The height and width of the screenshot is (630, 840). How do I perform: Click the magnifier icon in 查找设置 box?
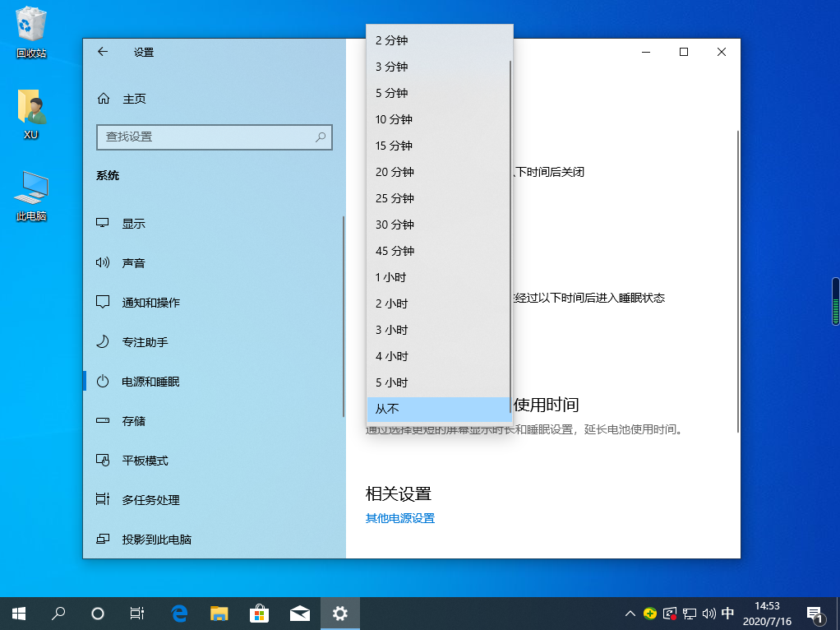[321, 137]
